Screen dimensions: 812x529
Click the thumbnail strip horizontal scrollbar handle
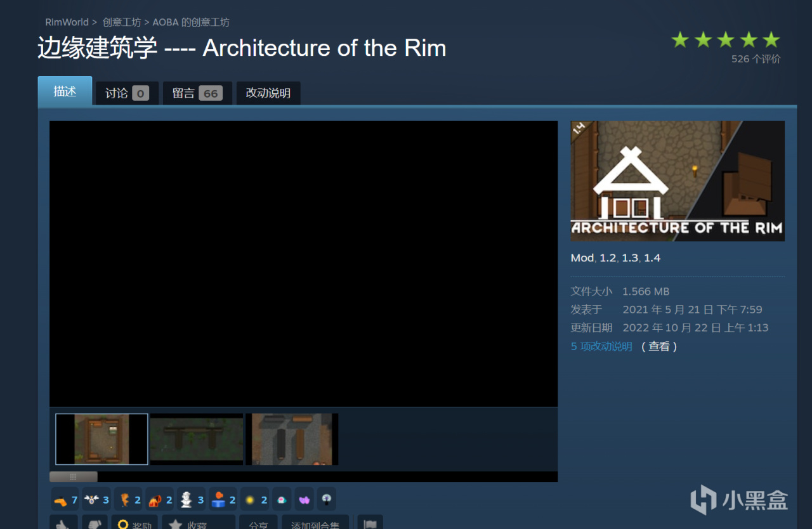(x=74, y=476)
